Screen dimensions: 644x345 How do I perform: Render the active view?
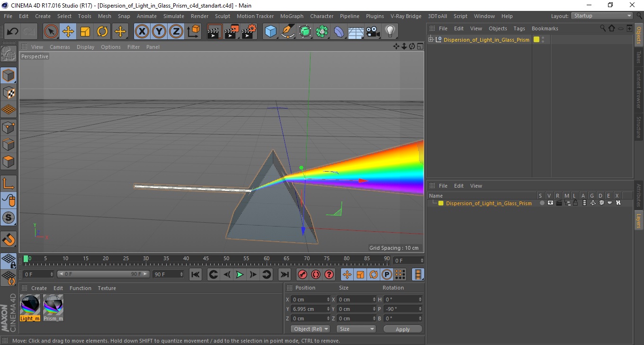[x=215, y=32]
